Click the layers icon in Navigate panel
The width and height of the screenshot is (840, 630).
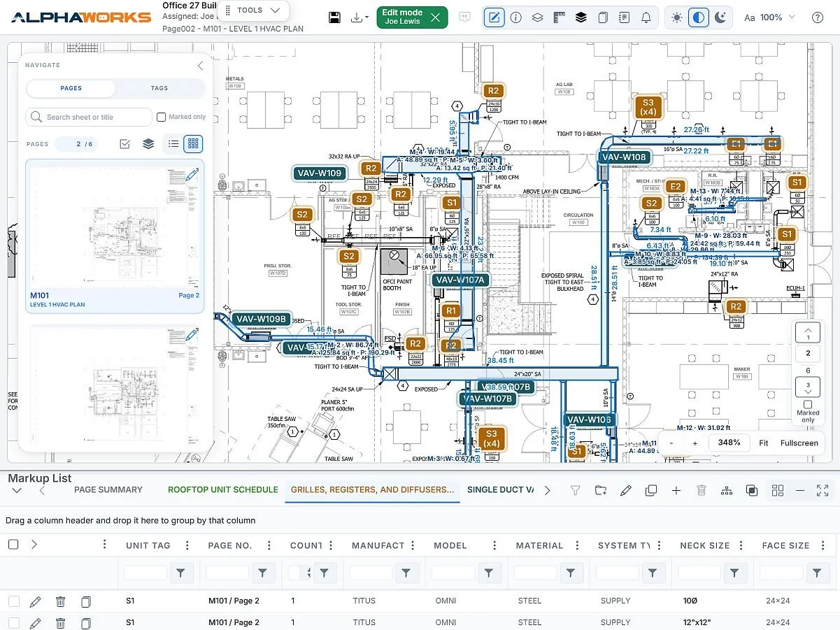pyautogui.click(x=148, y=144)
